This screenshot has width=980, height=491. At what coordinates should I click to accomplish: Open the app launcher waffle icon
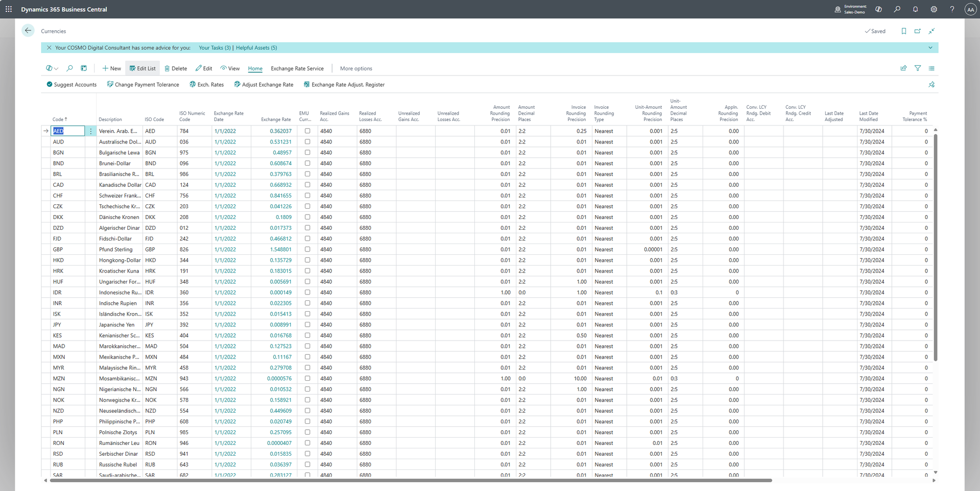(x=9, y=9)
